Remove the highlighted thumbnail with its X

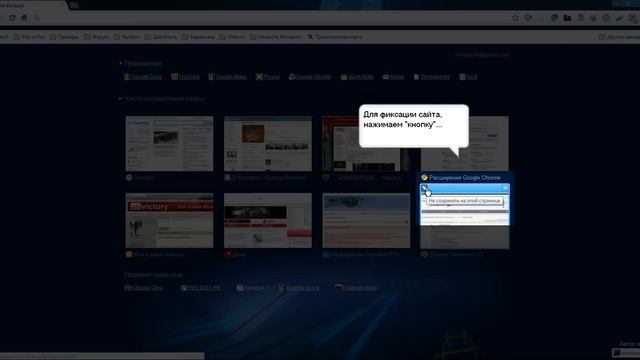tap(505, 188)
